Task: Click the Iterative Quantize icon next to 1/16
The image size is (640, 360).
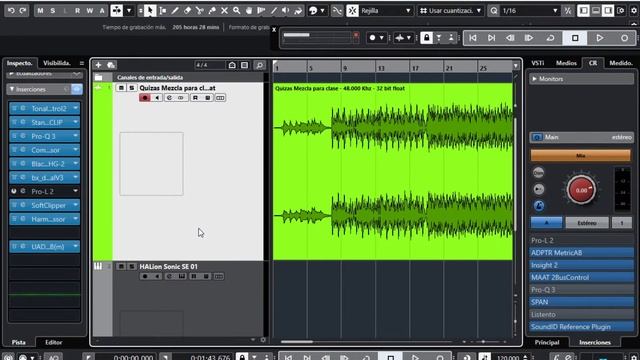Action: 568,11
